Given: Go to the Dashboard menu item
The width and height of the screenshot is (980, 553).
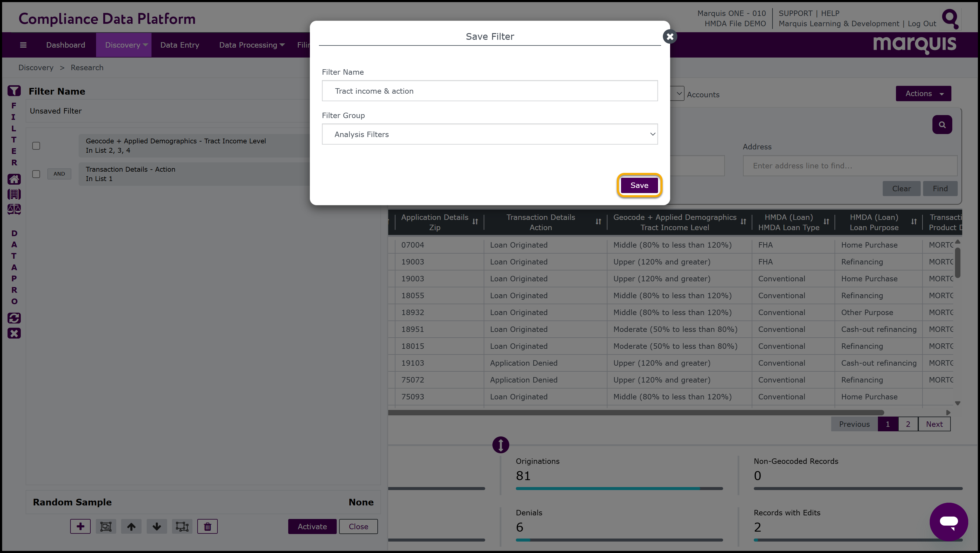Looking at the screenshot, I should 65,45.
